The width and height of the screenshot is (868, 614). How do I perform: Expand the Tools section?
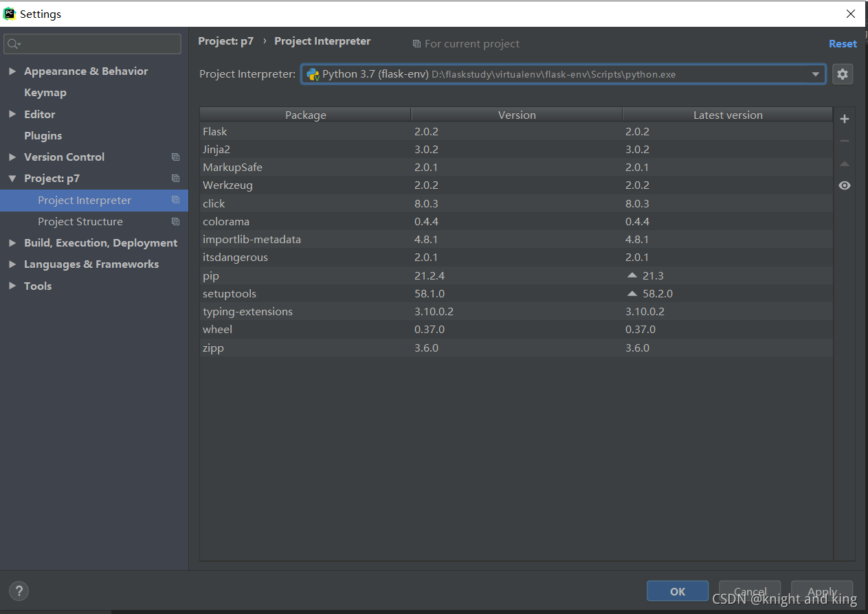click(12, 286)
